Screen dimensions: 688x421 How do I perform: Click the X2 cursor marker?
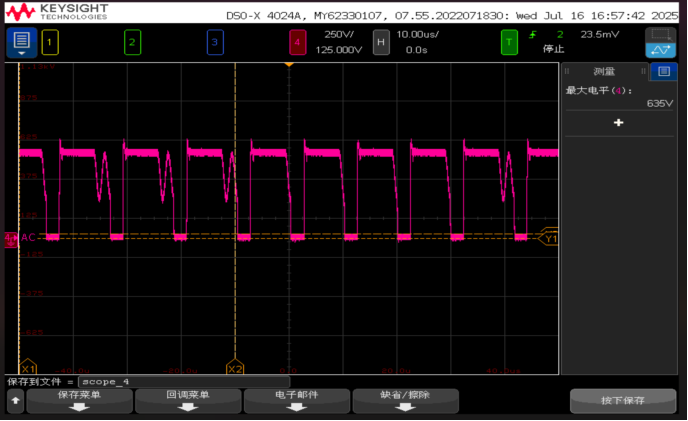[x=235, y=367]
